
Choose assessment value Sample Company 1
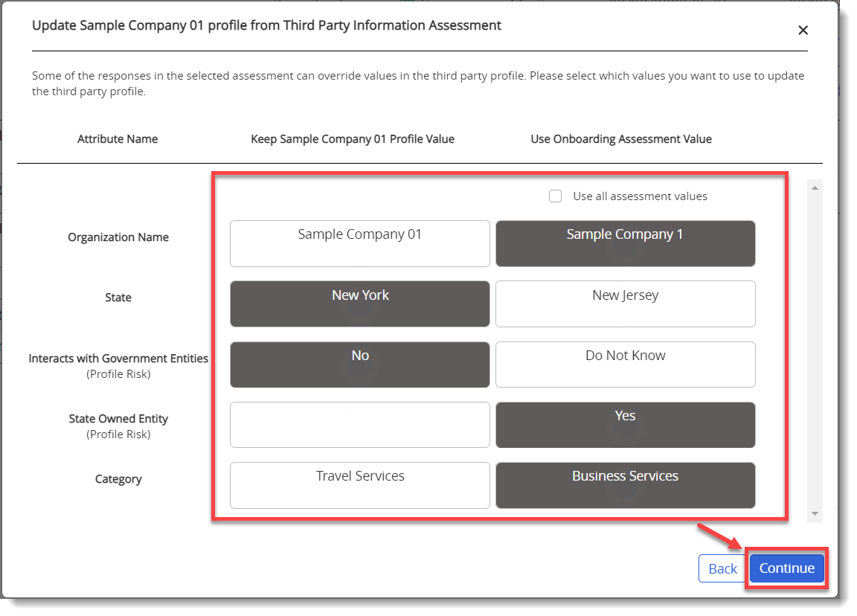click(625, 244)
